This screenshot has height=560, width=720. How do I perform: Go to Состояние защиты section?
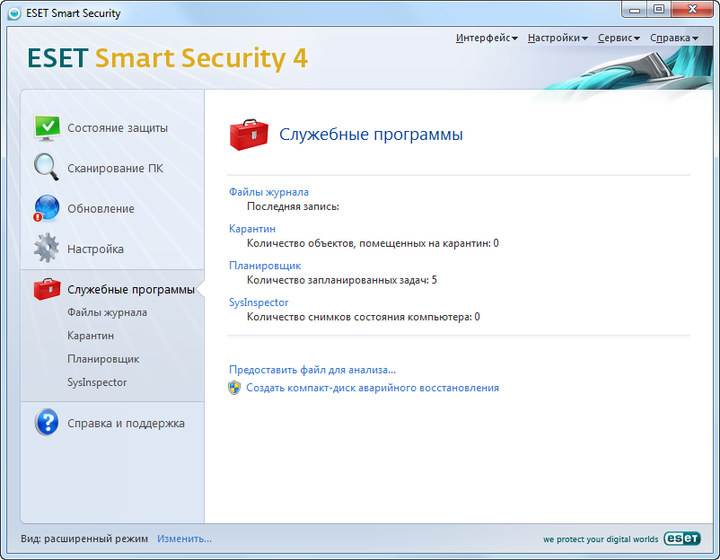(118, 128)
